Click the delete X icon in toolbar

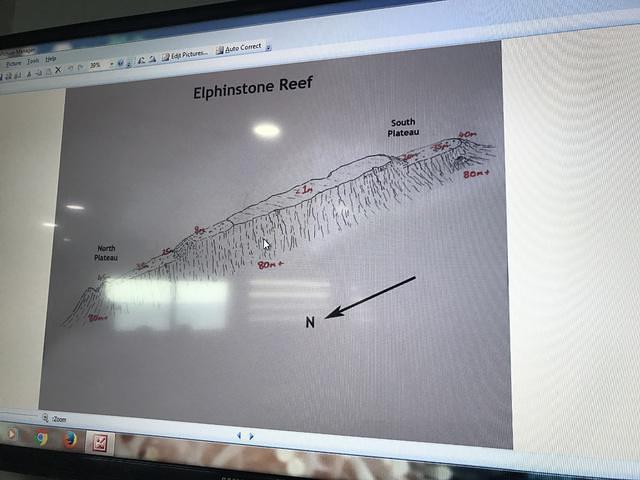58,70
